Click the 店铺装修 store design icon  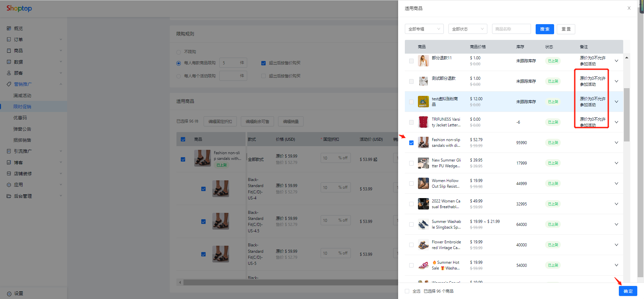coord(9,174)
